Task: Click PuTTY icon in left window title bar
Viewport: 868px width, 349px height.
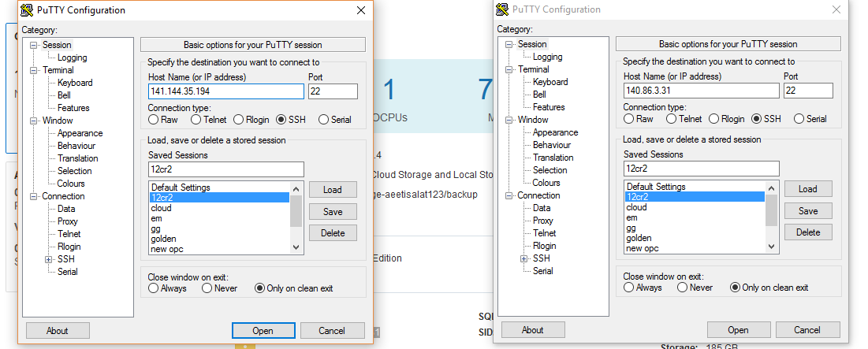Action: click(26, 10)
